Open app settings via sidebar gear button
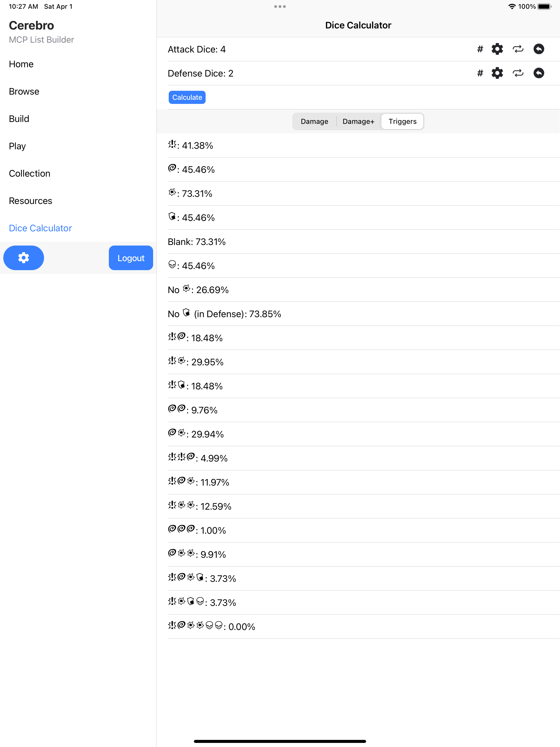This screenshot has height=747, width=560. pyautogui.click(x=24, y=258)
